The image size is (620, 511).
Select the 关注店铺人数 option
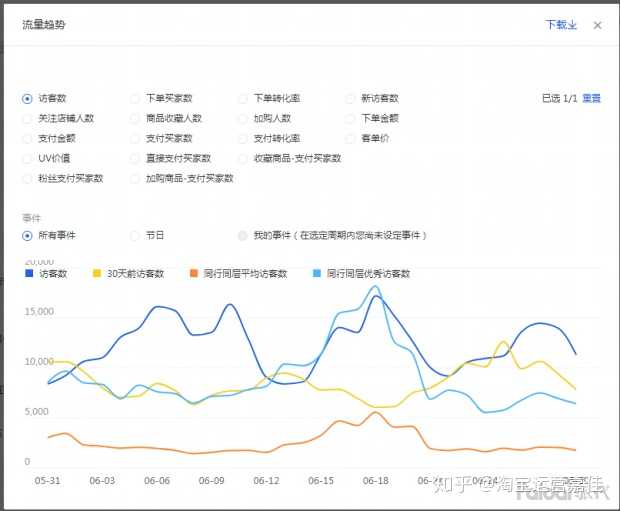tap(27, 118)
